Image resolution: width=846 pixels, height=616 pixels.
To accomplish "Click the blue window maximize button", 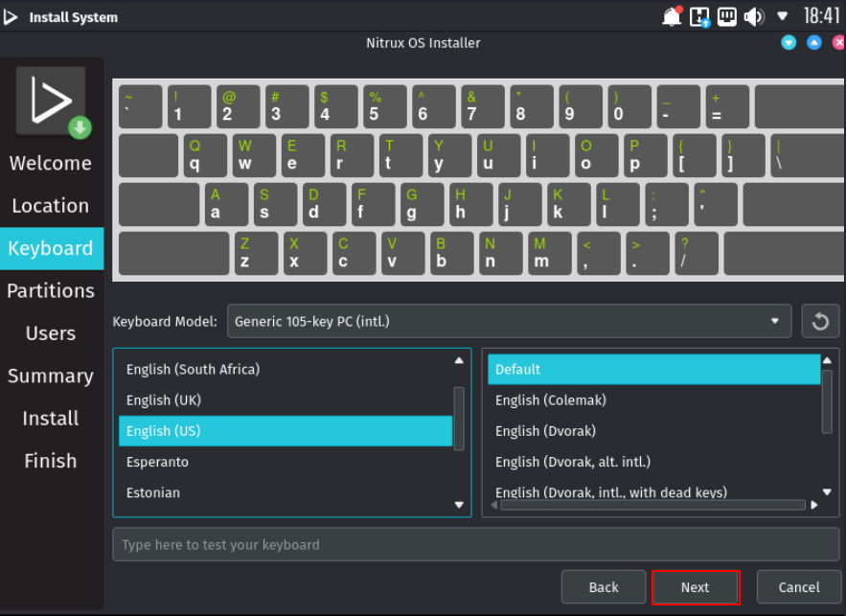I will coord(814,42).
